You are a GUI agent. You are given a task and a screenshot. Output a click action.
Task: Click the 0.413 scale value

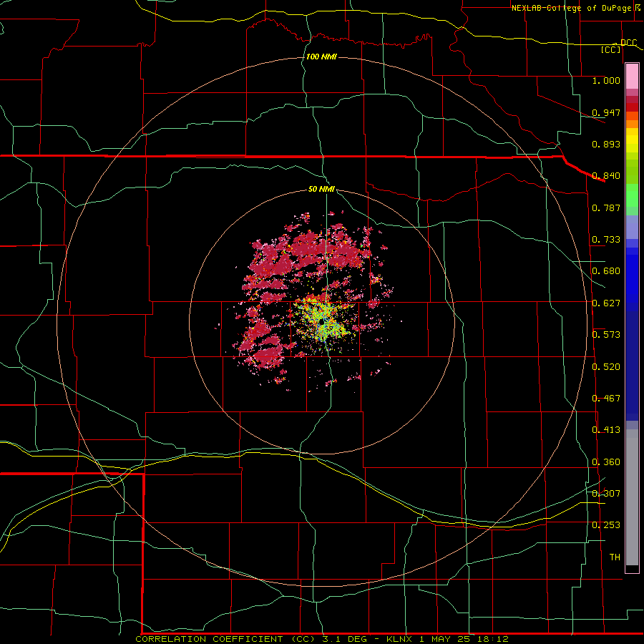606,430
